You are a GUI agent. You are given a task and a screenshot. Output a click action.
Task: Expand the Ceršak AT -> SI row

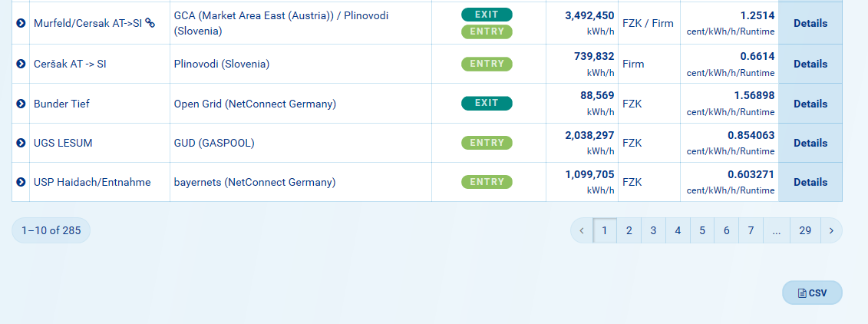tap(21, 64)
